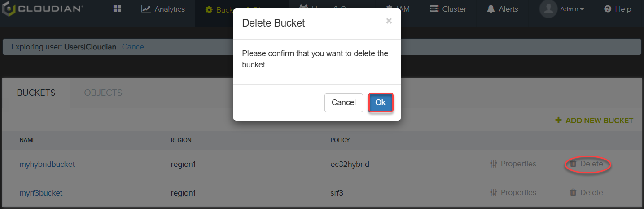Open Alerts bell icon
Screen dimensions: 644x209
tap(491, 9)
